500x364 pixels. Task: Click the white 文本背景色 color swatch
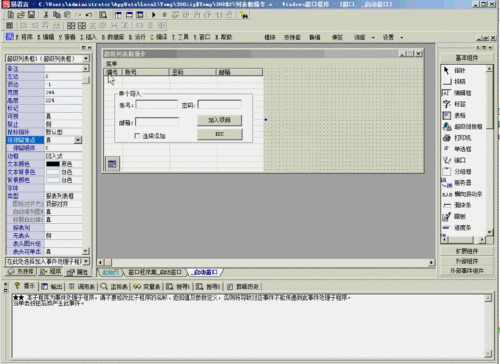tap(53, 172)
